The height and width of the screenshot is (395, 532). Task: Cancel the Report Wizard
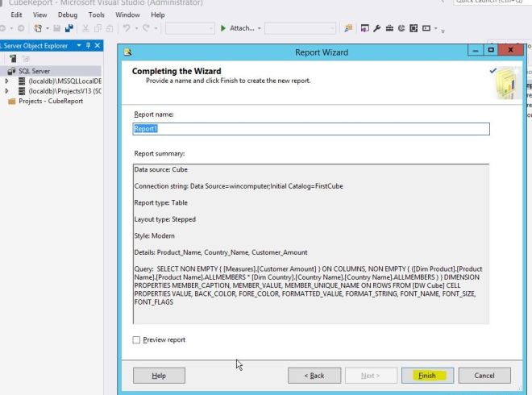[484, 376]
